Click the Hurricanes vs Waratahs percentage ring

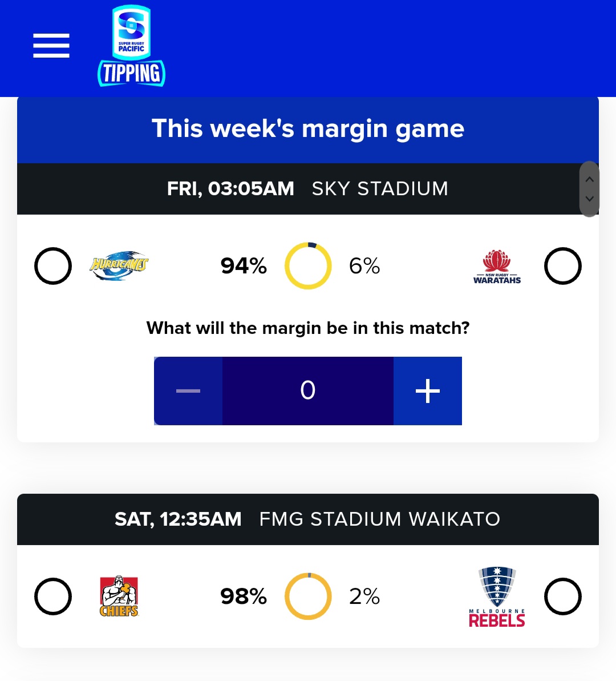click(x=308, y=266)
